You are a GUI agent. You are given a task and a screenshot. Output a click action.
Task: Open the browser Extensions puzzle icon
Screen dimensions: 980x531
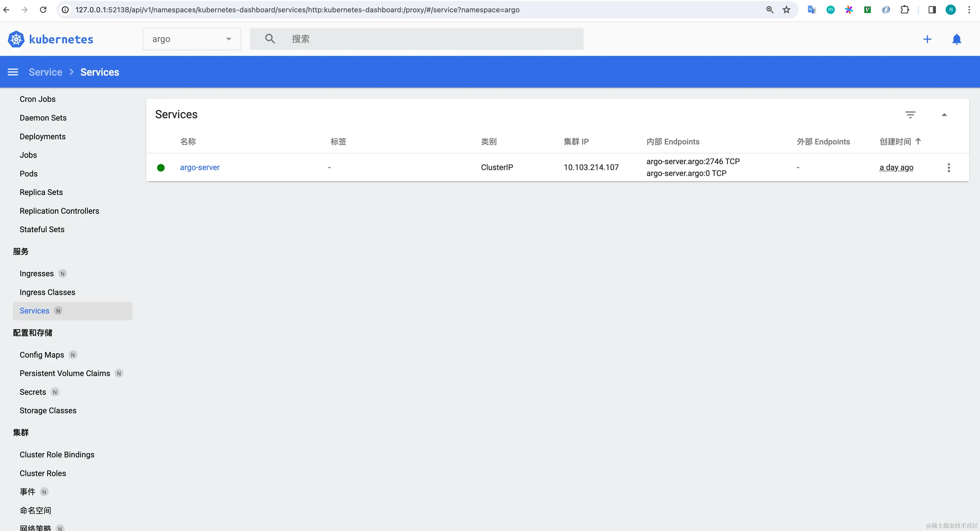pyautogui.click(x=905, y=9)
